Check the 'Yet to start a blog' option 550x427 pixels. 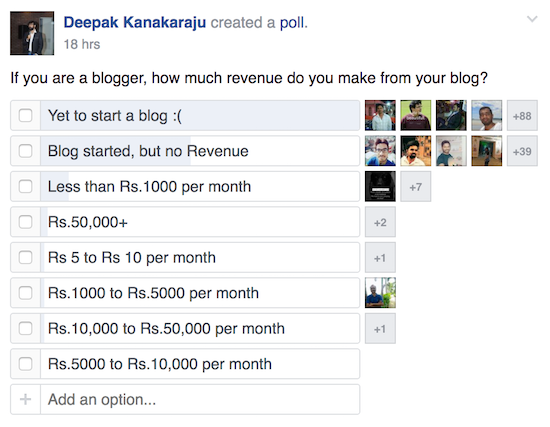[x=26, y=115]
